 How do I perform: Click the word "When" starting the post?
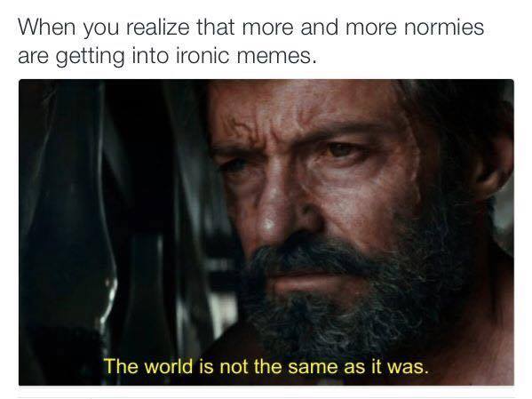tap(46, 27)
